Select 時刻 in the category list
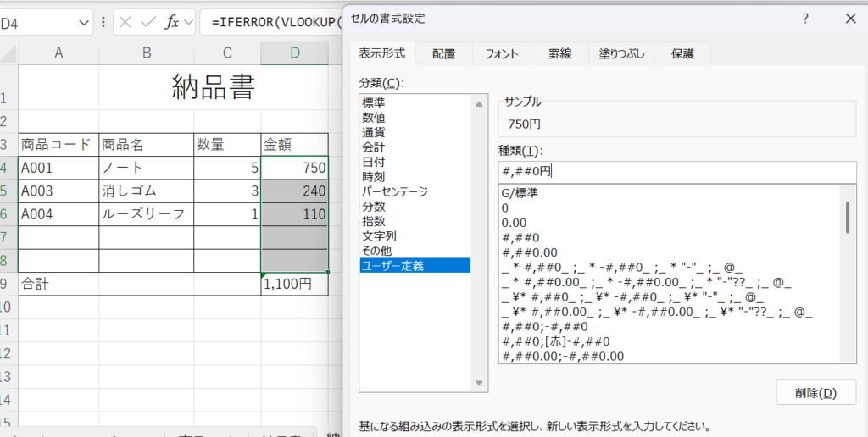Viewport: 868px width, 437px height. (x=415, y=177)
